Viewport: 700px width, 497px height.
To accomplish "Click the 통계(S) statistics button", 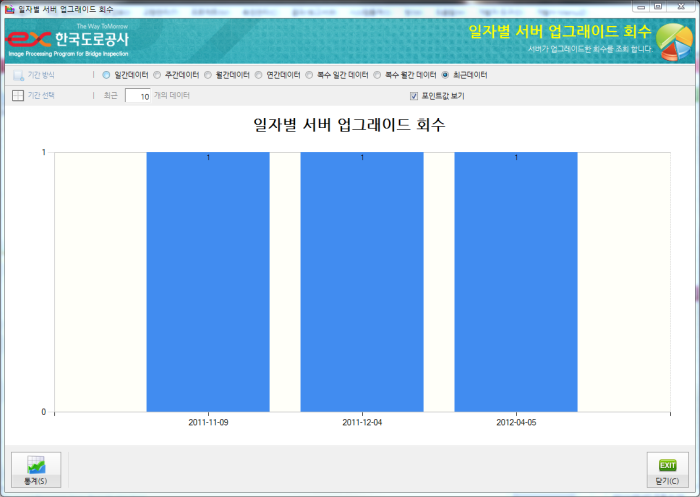I will point(36,469).
